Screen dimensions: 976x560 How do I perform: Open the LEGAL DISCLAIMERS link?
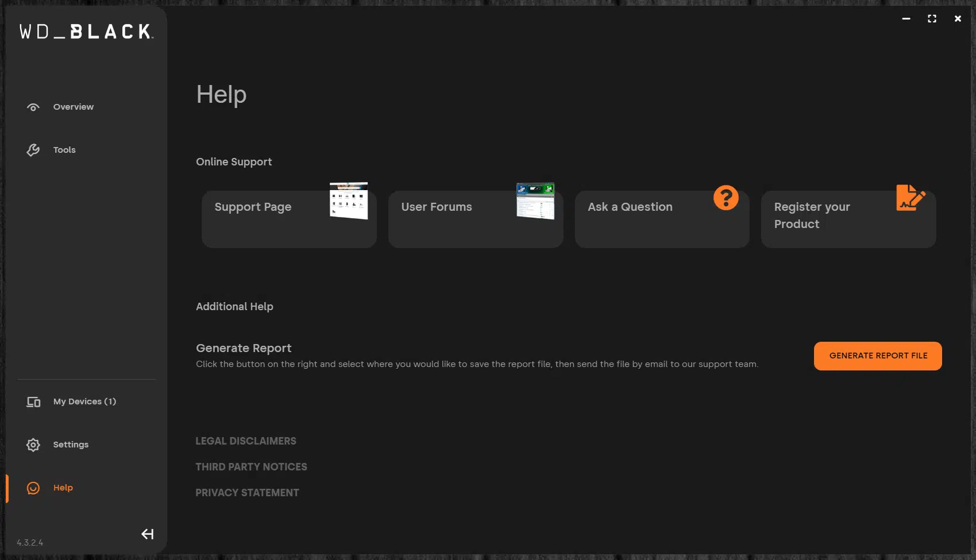pos(246,441)
